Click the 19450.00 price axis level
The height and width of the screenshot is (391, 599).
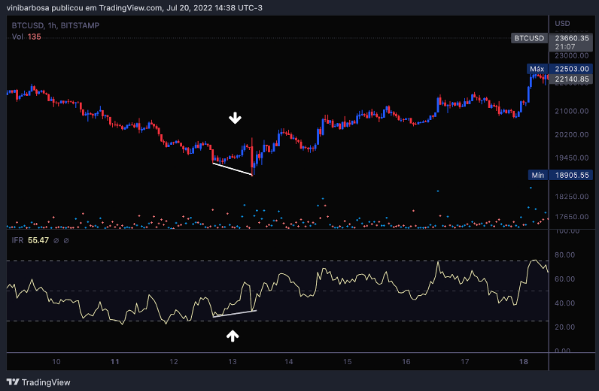571,157
